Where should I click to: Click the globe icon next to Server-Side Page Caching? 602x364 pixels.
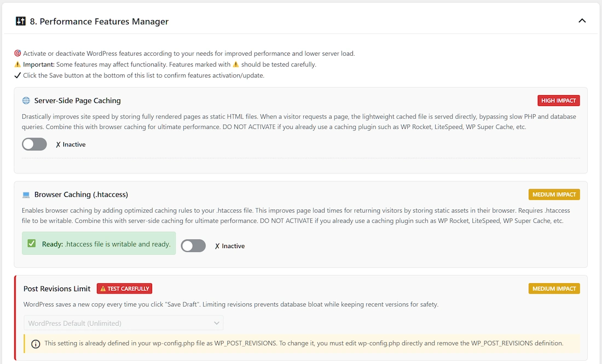click(26, 101)
